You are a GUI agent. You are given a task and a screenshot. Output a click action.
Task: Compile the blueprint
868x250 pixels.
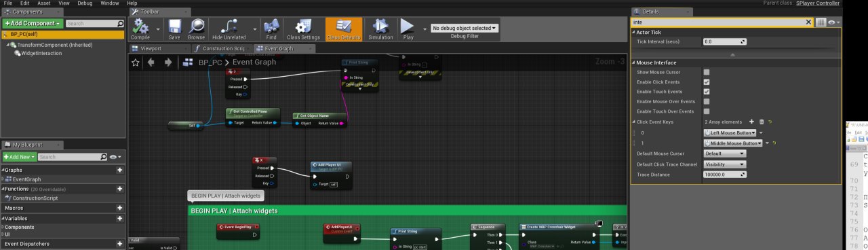(x=140, y=29)
